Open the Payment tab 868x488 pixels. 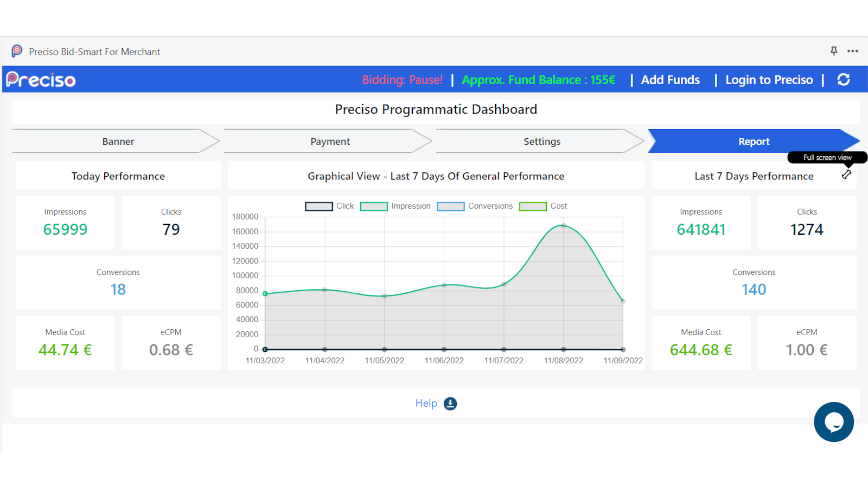(x=329, y=141)
